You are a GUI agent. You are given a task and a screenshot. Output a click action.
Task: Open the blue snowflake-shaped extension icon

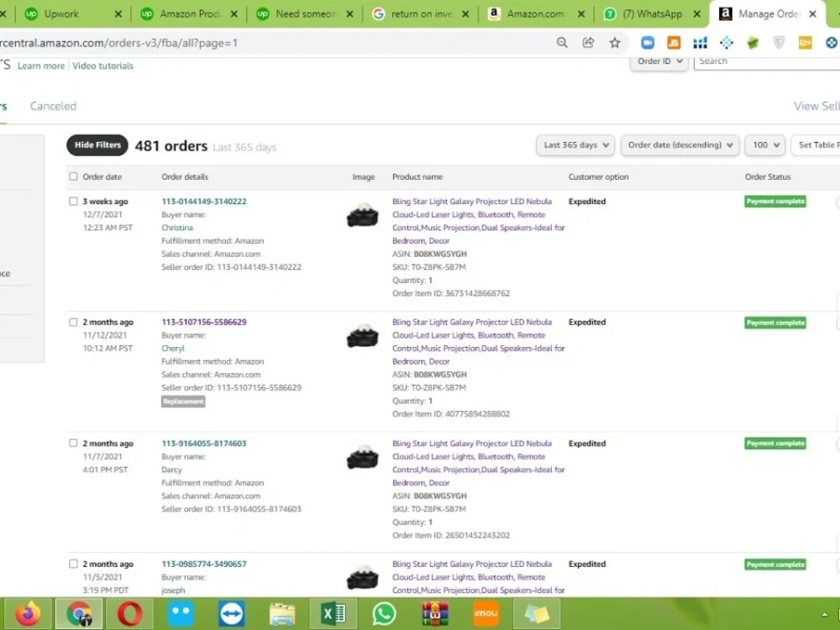[727, 43]
